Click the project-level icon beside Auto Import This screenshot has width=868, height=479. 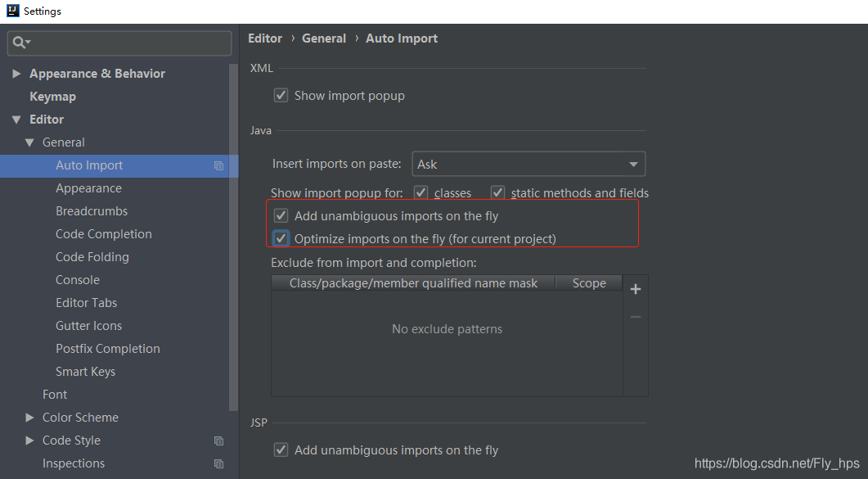pos(218,165)
